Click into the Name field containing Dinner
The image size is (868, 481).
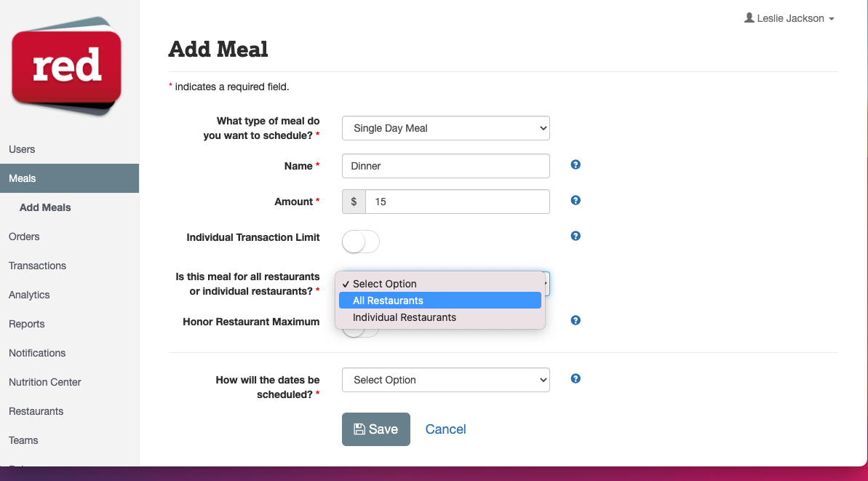pos(445,166)
